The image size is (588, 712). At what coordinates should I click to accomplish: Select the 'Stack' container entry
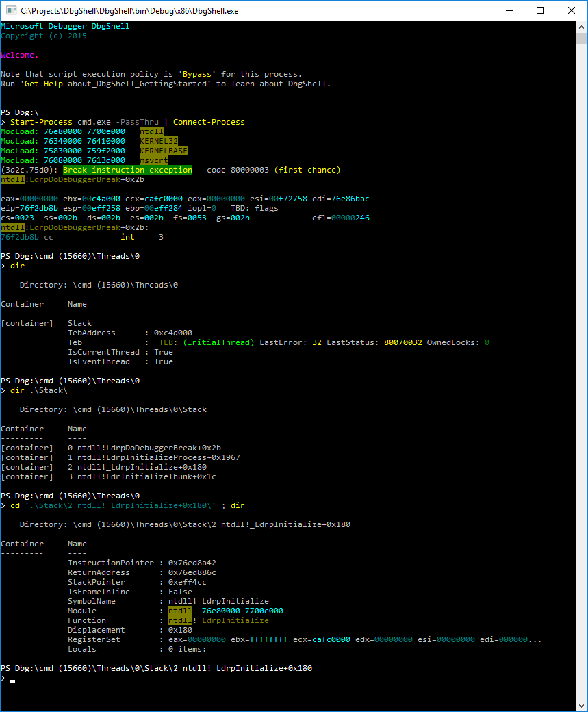pos(79,323)
